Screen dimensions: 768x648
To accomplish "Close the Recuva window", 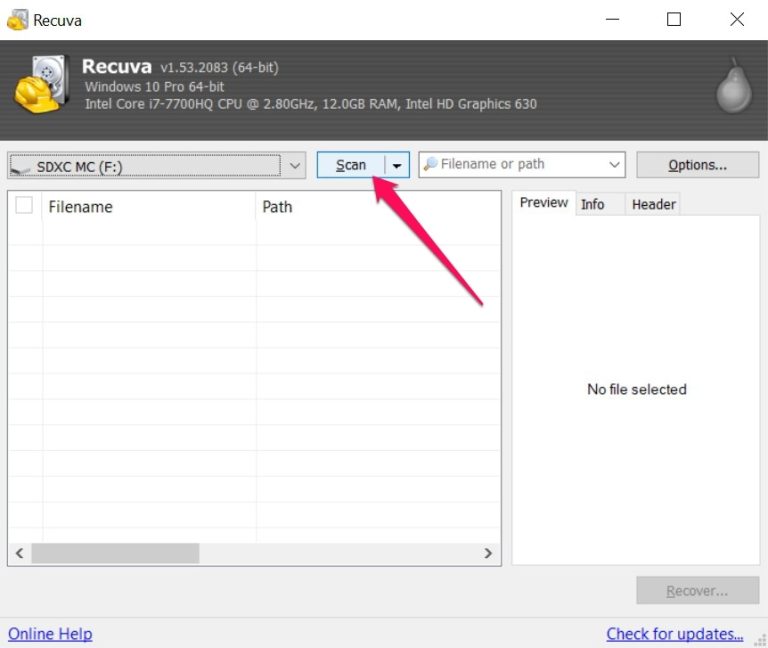I will coord(737,20).
